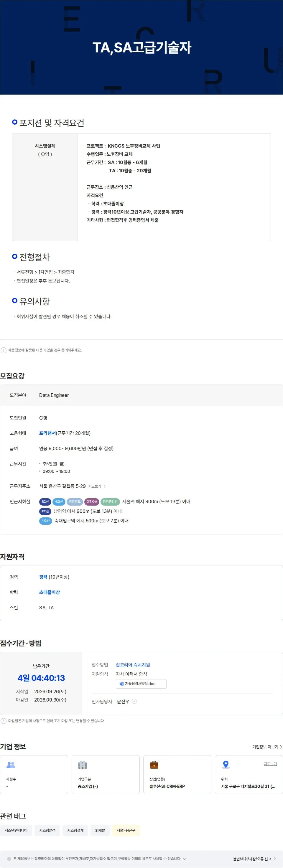Click the TA,SA고급기술자 banner title
The height and width of the screenshot is (868, 283).
(142, 47)
